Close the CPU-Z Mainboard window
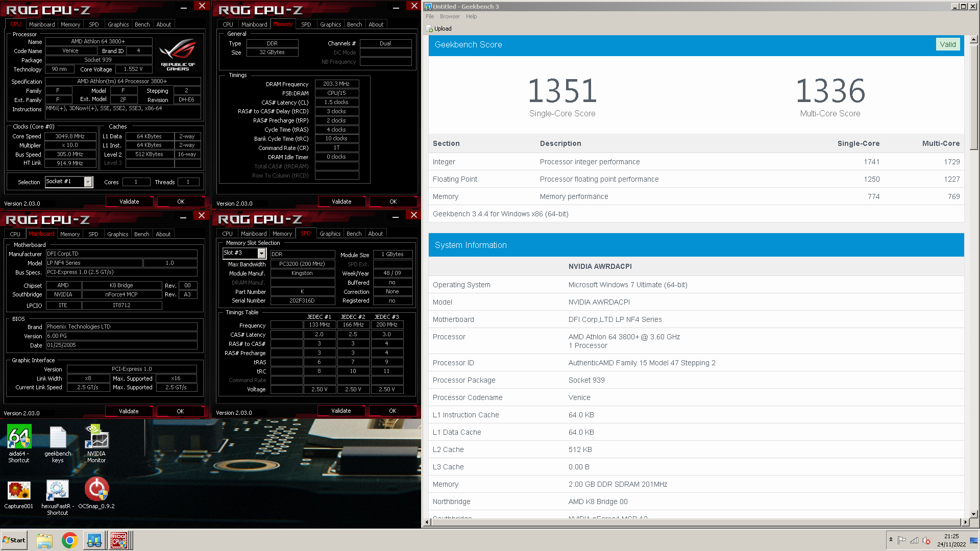The width and height of the screenshot is (980, 551). point(202,215)
